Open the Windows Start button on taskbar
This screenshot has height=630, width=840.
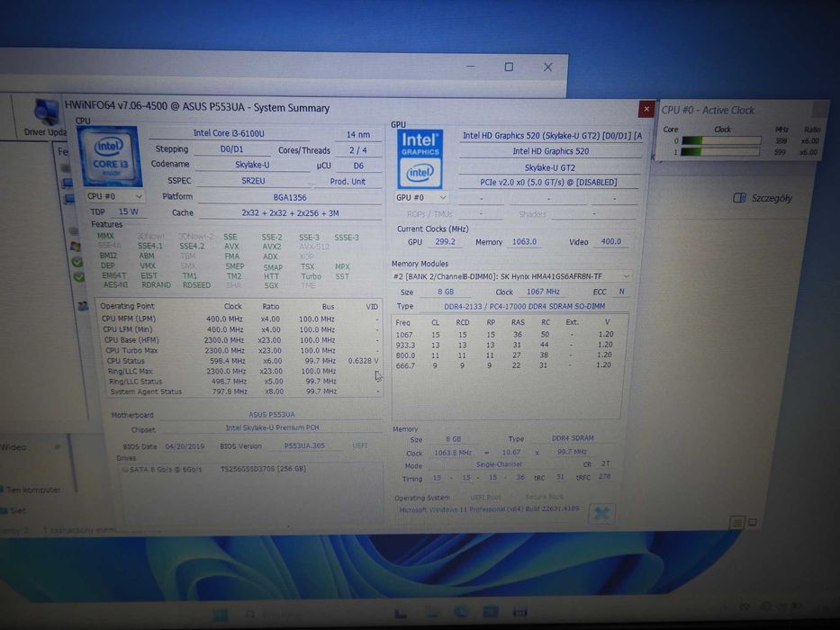[x=219, y=615]
